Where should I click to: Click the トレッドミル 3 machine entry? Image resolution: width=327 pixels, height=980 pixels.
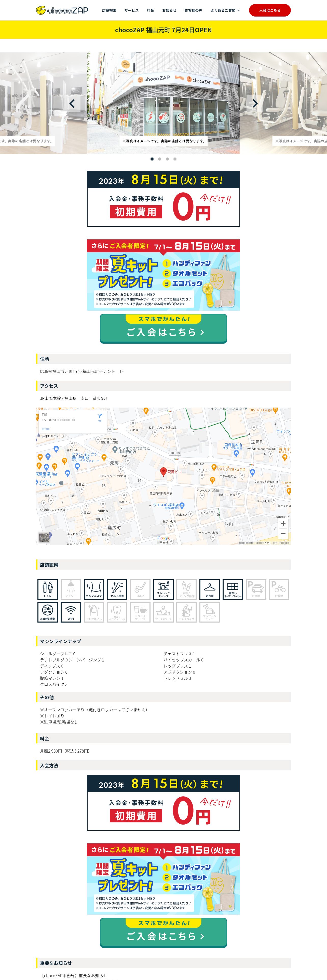click(x=178, y=678)
